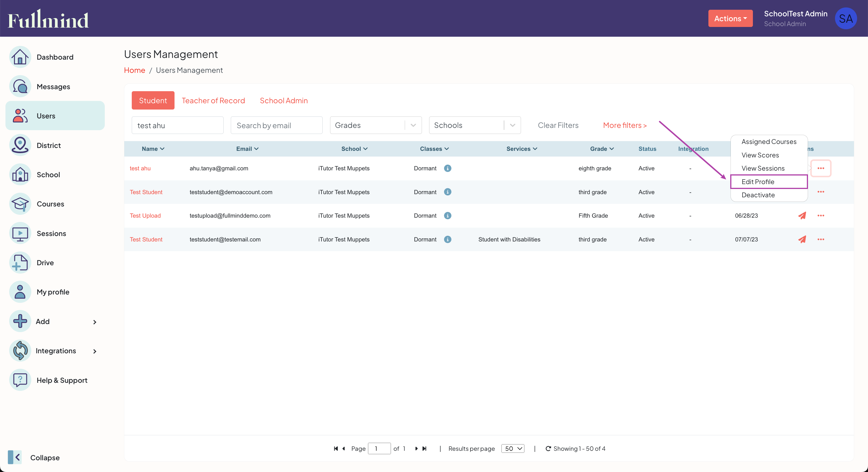Viewport: 868px width, 472px height.
Task: Open the School section
Action: (48, 174)
